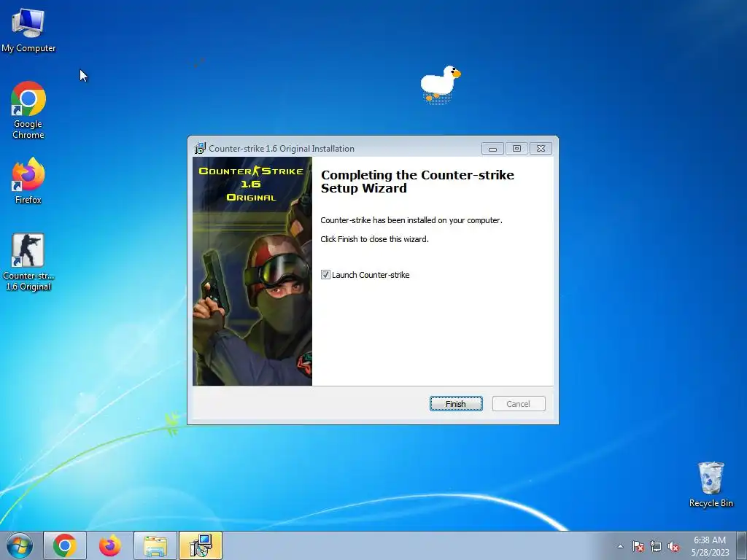Select the Google Chrome desktop shortcut
Screen dimensions: 747x560
point(28,110)
